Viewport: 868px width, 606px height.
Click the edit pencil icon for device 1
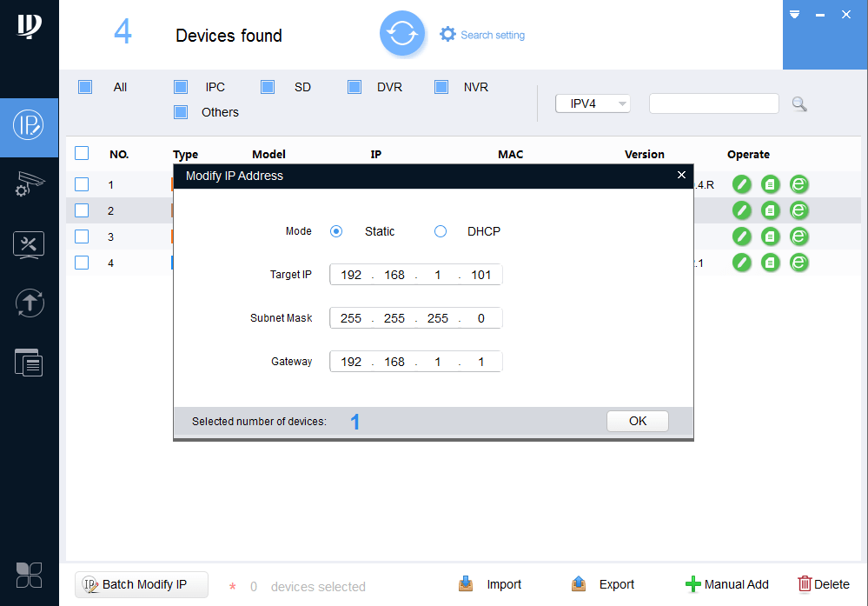pyautogui.click(x=741, y=184)
